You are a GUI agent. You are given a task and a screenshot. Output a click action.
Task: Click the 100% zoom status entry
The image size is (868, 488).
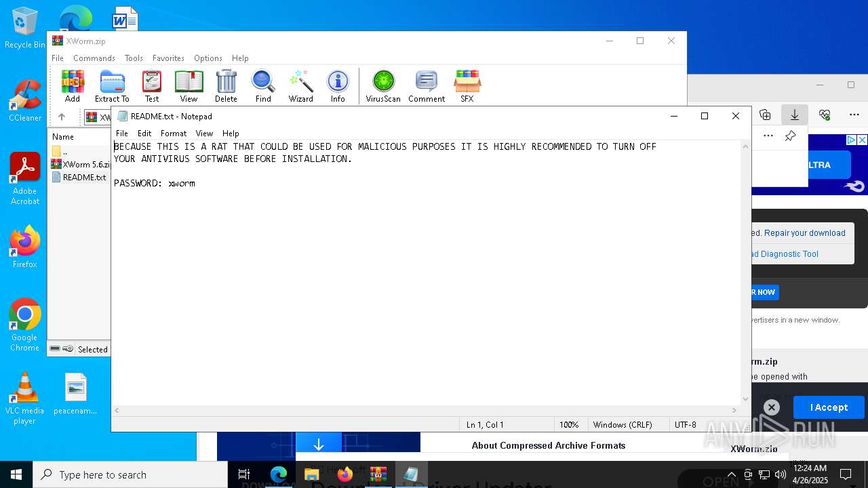click(x=569, y=425)
